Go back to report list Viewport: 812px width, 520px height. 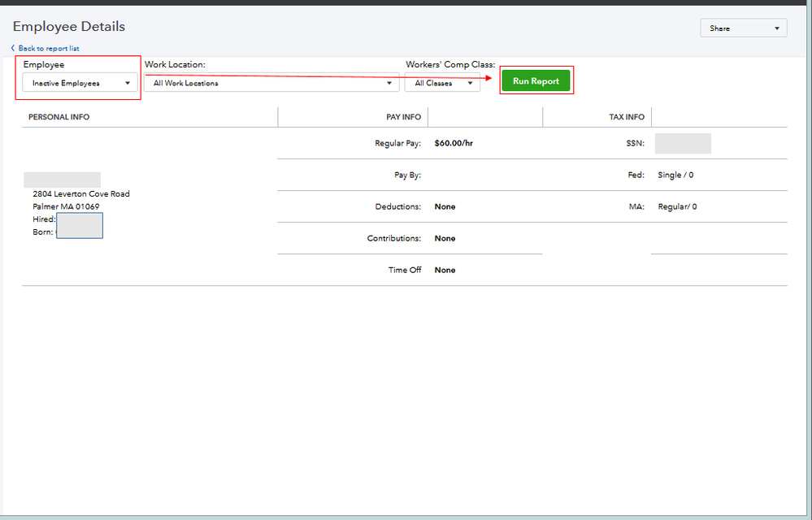(45, 48)
